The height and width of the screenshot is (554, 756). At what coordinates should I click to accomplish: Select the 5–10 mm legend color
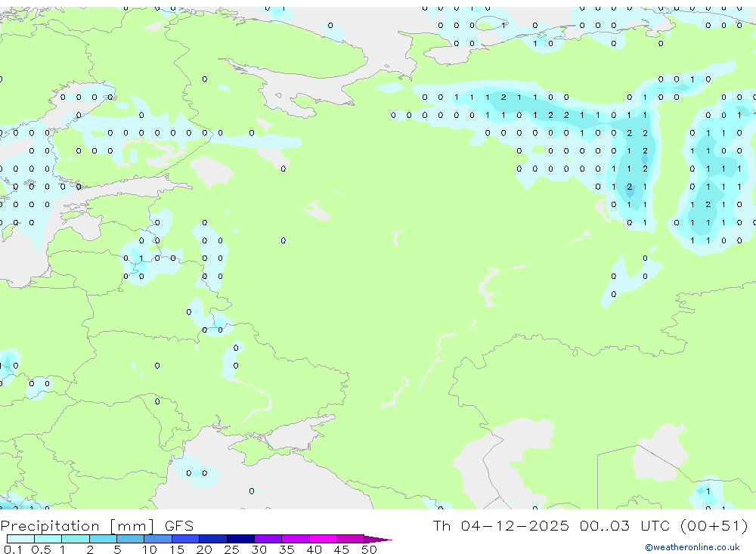pyautogui.click(x=131, y=539)
